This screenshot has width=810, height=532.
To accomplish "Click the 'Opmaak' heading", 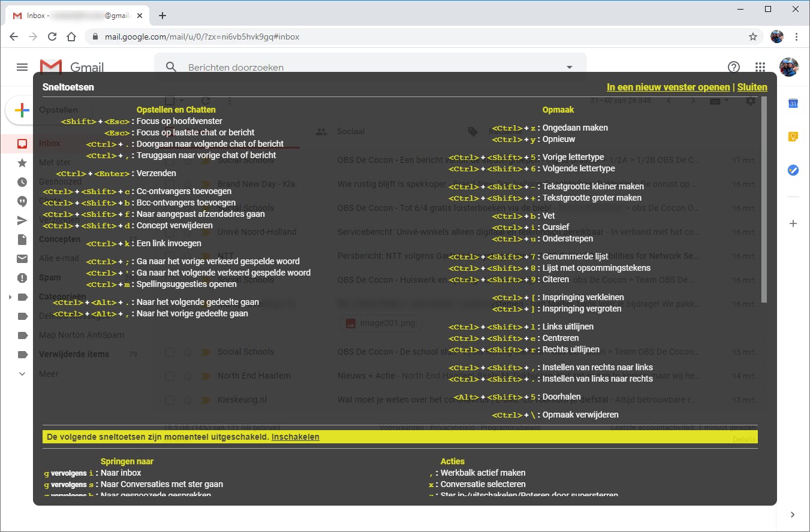I will point(558,110).
